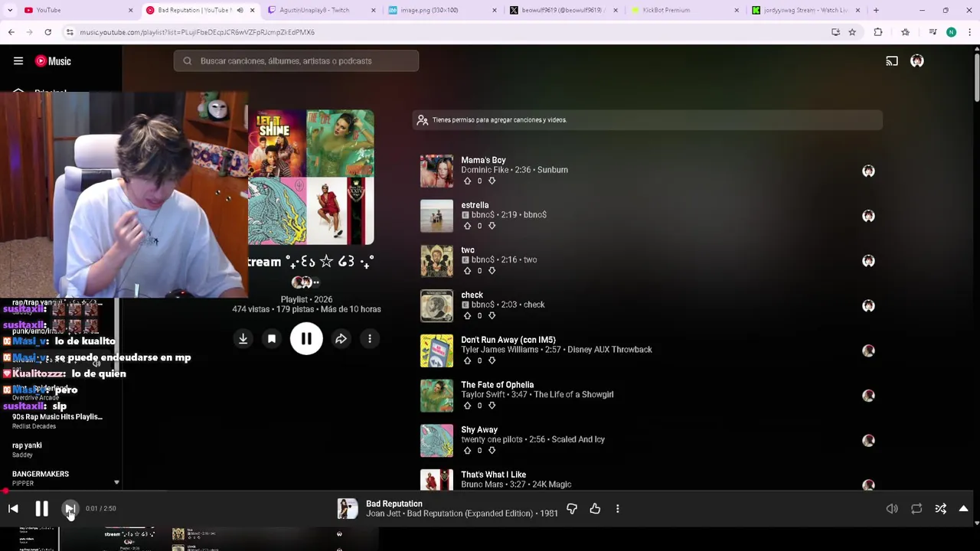Open Scaled And Icy album link
This screenshot has height=551, width=980.
(x=578, y=440)
